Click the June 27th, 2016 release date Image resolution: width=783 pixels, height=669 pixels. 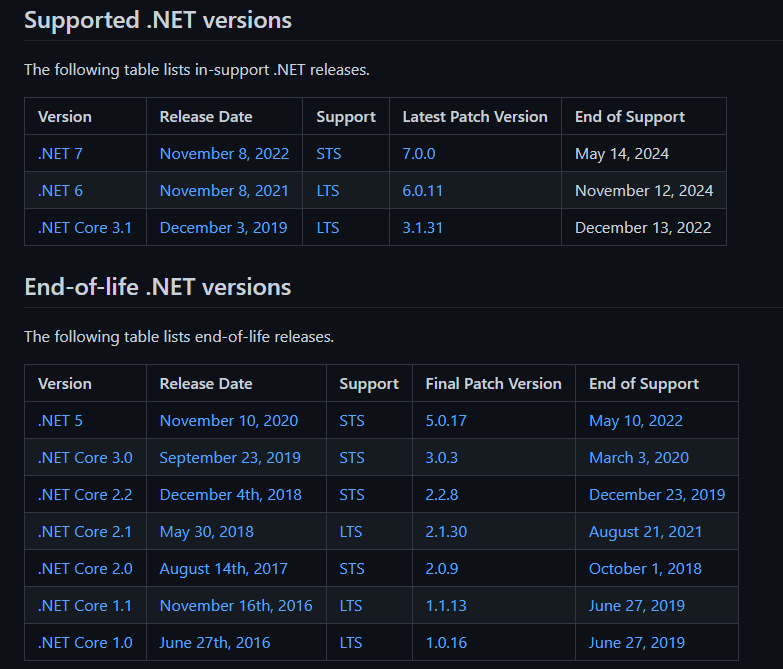coord(215,643)
